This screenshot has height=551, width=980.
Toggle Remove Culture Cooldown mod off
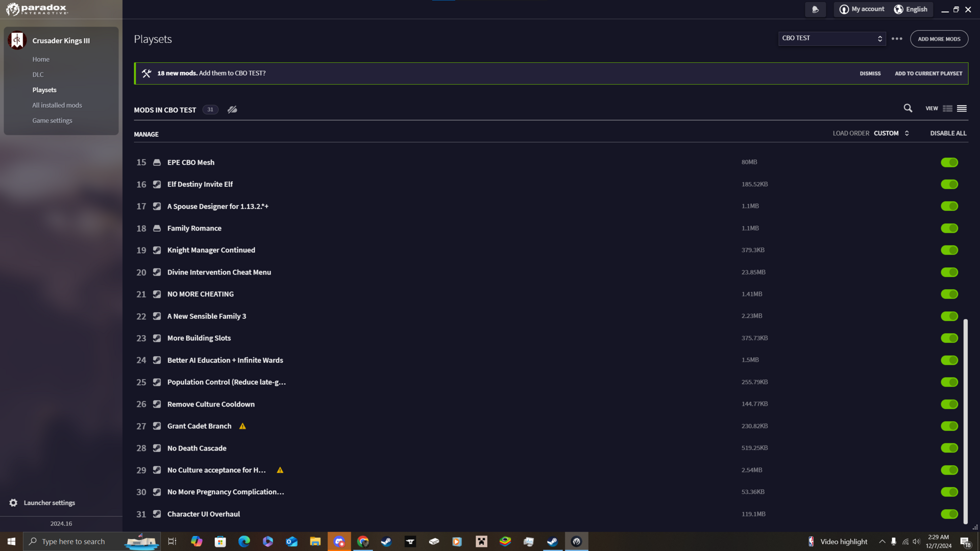pos(949,404)
